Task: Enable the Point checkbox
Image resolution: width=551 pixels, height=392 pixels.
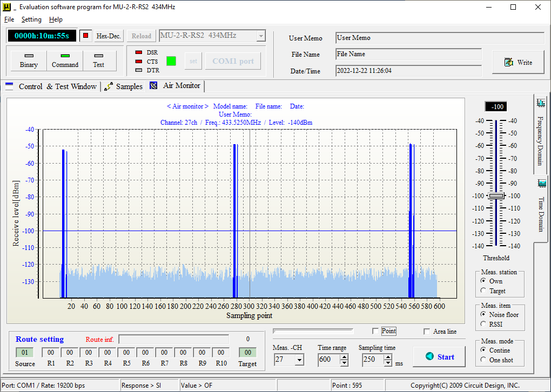Action: 375,331
